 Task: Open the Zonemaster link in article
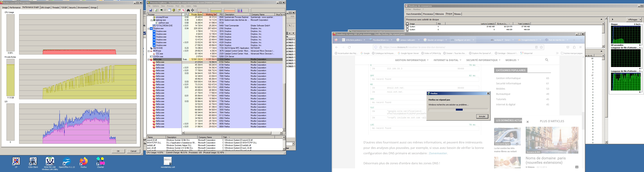tap(438, 153)
